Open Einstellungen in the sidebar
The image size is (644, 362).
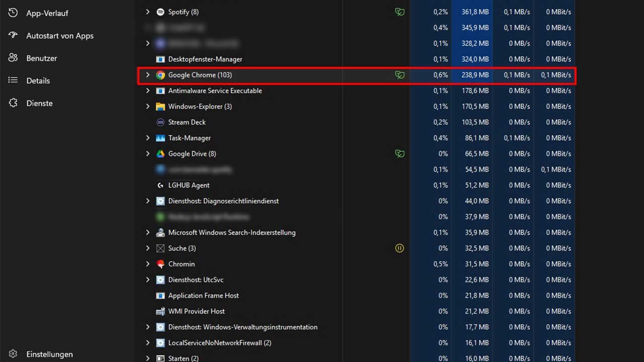point(49,354)
